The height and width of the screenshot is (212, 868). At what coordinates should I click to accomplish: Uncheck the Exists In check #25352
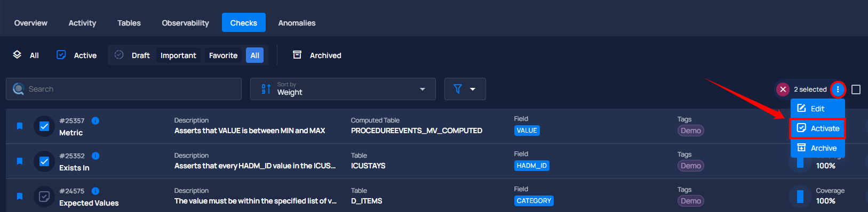pyautogui.click(x=44, y=161)
